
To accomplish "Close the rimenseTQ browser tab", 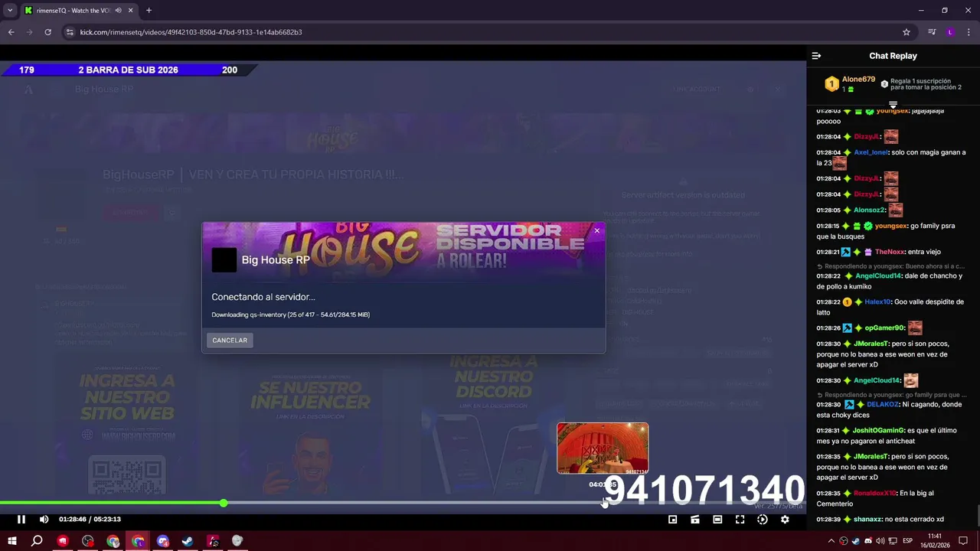I will pyautogui.click(x=130, y=11).
